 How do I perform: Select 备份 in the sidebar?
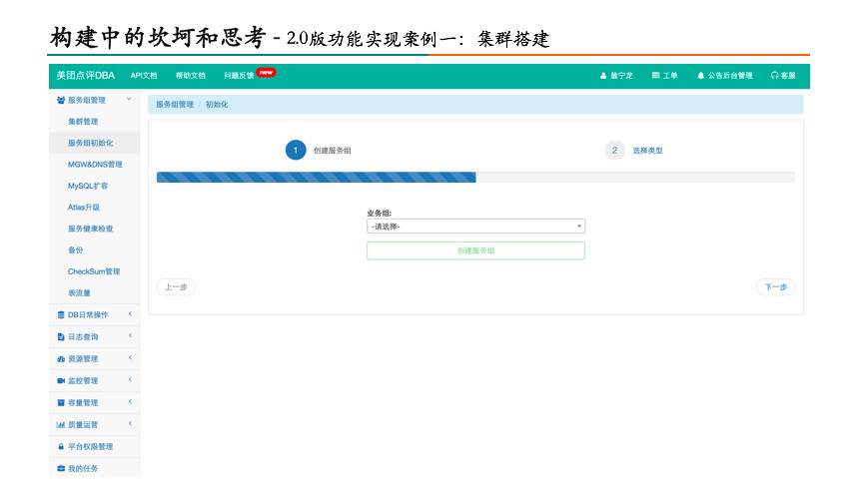(75, 250)
